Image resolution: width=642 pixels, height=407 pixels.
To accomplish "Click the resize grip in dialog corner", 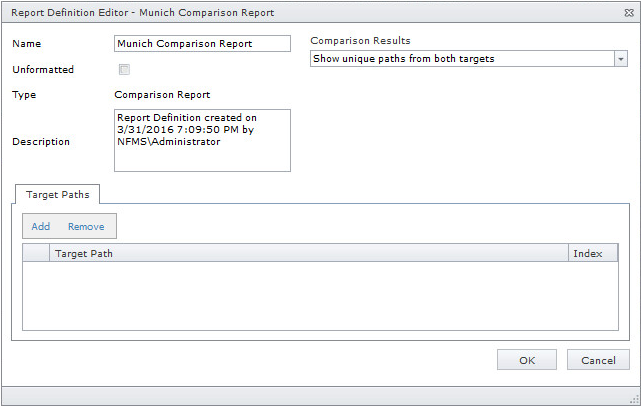I will [x=633, y=398].
